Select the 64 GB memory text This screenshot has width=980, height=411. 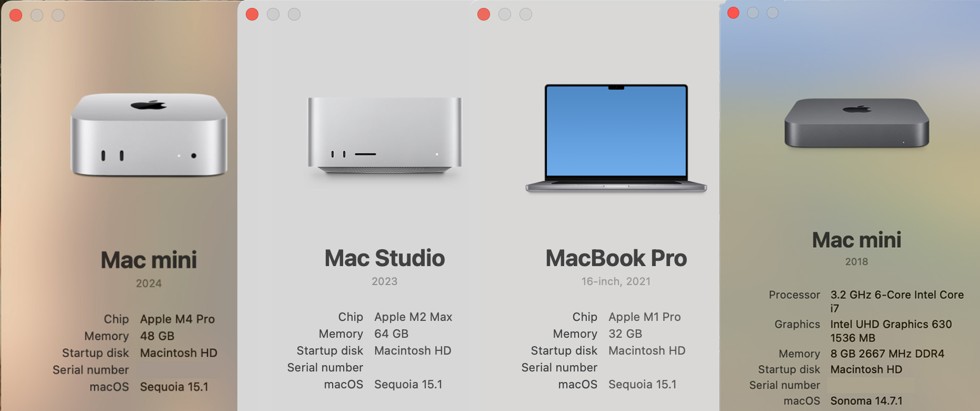point(391,334)
